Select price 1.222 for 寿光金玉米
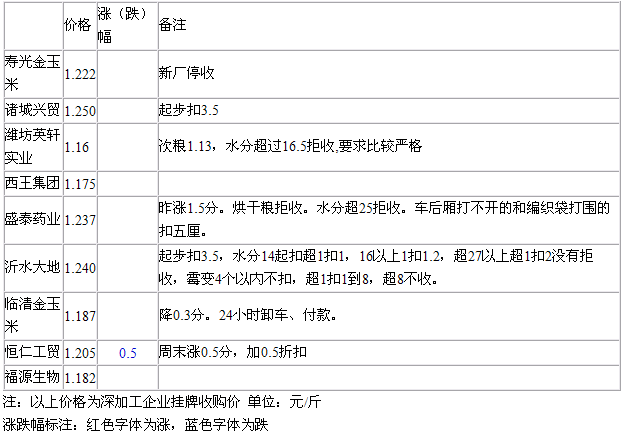Screen dimensions: 625x436 point(80,74)
